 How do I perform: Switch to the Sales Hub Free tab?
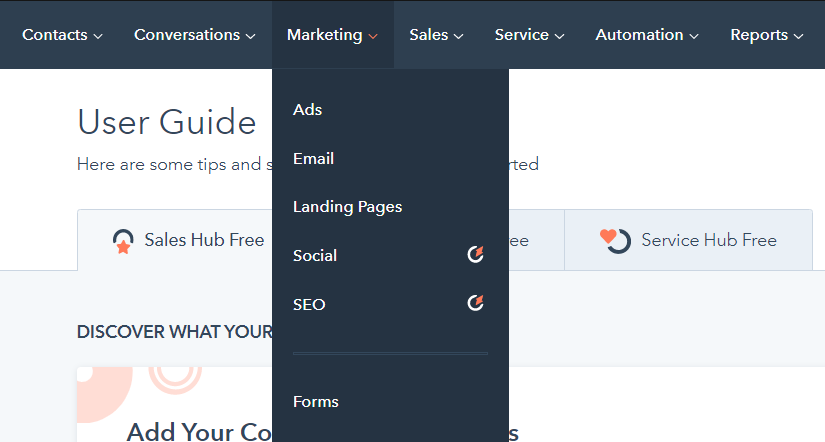(x=190, y=240)
